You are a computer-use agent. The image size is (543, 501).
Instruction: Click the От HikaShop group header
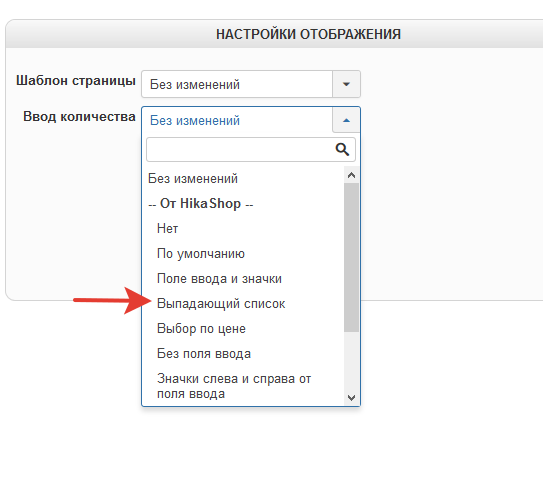pyautogui.click(x=201, y=204)
